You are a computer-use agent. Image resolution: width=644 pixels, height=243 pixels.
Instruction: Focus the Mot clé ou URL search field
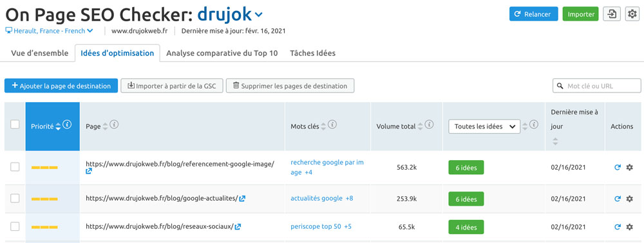point(597,86)
